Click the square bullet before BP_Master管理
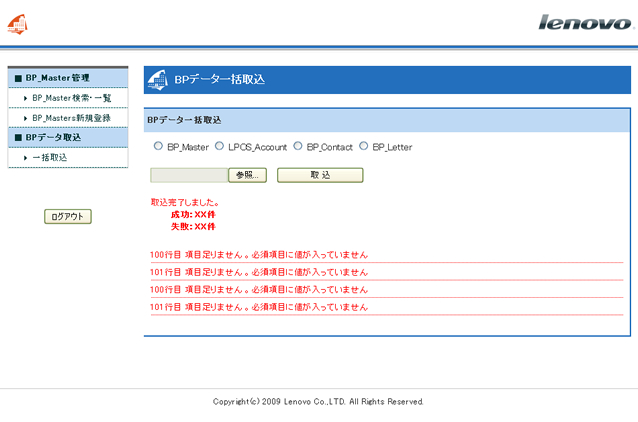 (x=17, y=78)
